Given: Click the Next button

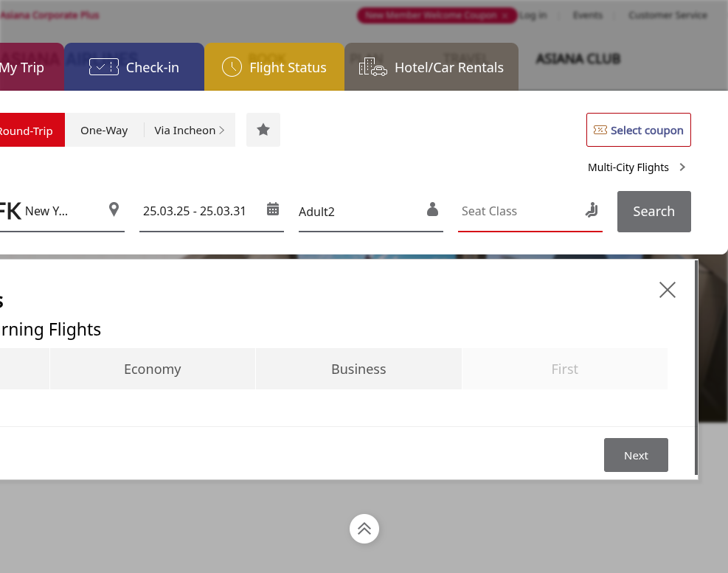Looking at the screenshot, I should pos(636,455).
